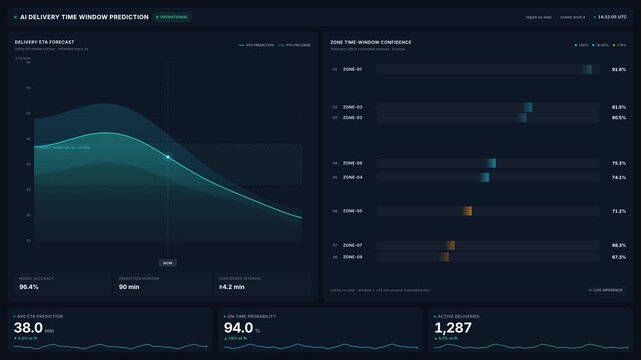Click the 75.3% value for ZONE-06
Image resolution: width=641 pixels, height=360 pixels.
[619, 163]
